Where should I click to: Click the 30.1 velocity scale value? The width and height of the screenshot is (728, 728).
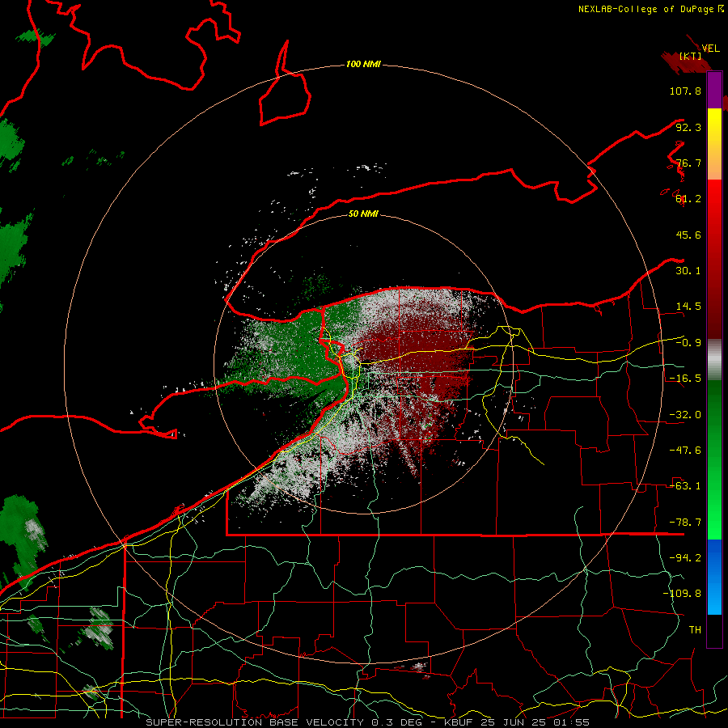point(688,271)
